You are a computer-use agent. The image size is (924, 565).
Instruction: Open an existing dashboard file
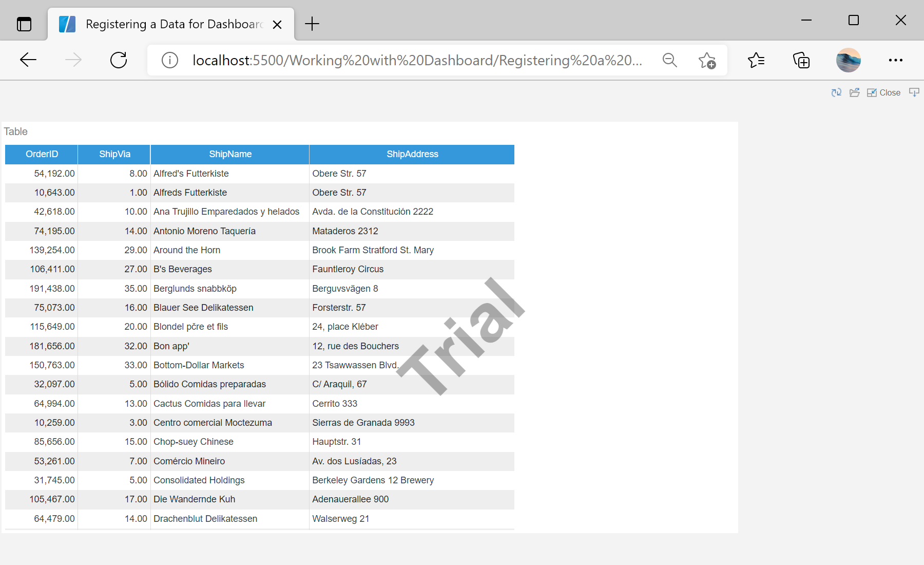click(855, 92)
